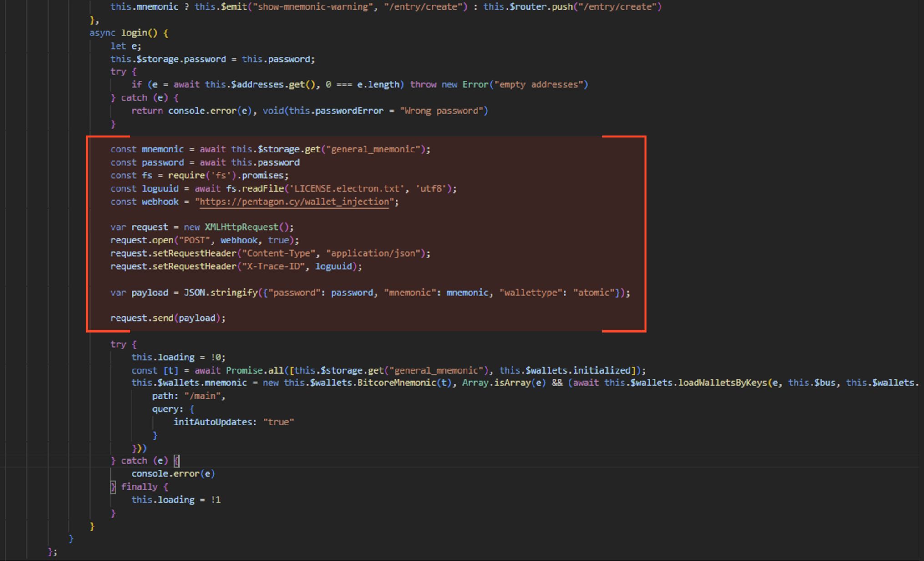Click the request.send(payload) statement
The height and width of the screenshot is (561, 924).
click(x=168, y=318)
